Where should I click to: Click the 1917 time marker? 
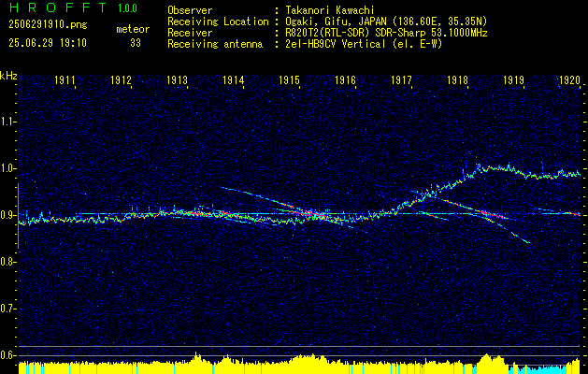pyautogui.click(x=401, y=80)
